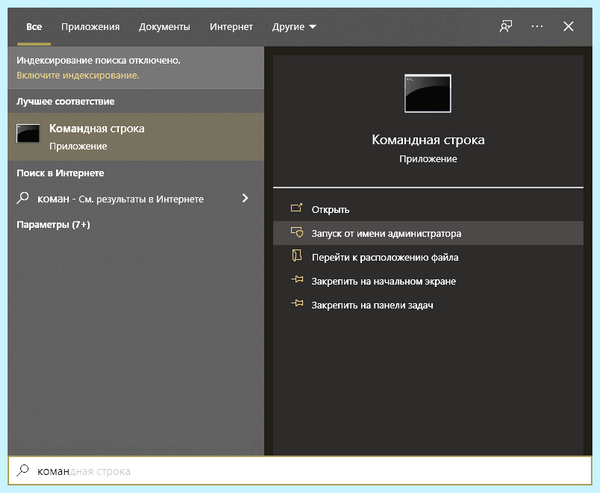Click the Открыть window icon
Image resolution: width=600 pixels, height=493 pixels.
point(297,208)
